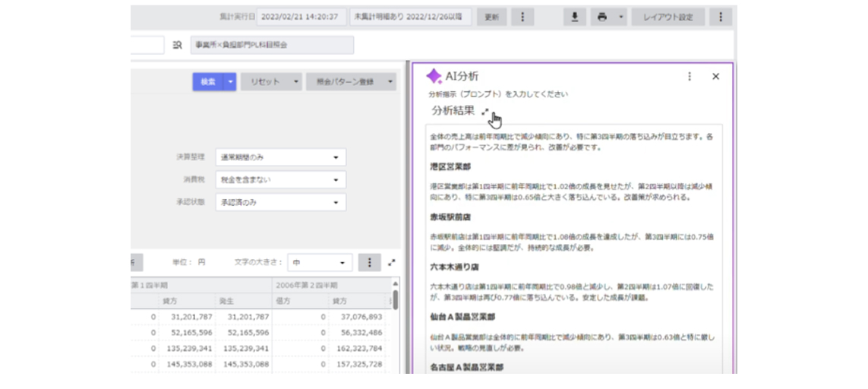Viewport: 868px width, 389px height.
Task: Click the list-search icon beside the pattern name field
Action: tap(177, 46)
